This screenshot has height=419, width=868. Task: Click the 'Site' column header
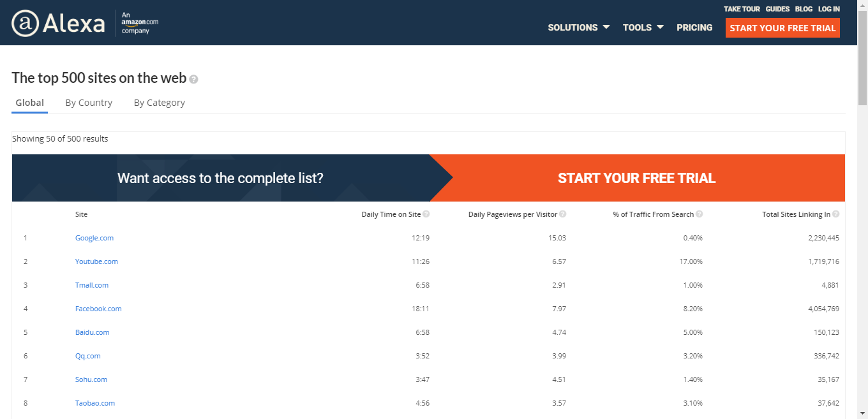tap(81, 214)
